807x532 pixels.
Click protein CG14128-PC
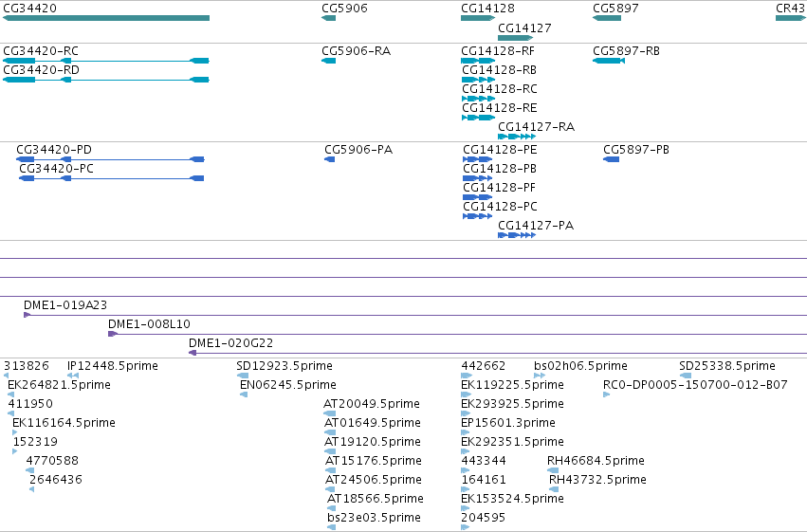point(478,216)
